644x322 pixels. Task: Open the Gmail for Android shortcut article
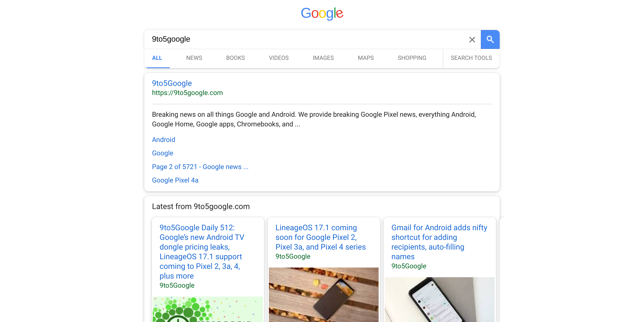click(x=439, y=242)
